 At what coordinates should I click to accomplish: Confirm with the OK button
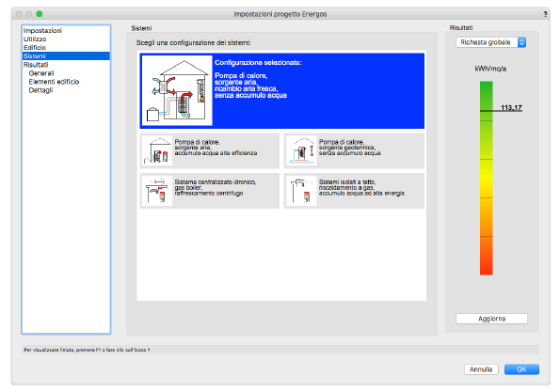coord(521,369)
